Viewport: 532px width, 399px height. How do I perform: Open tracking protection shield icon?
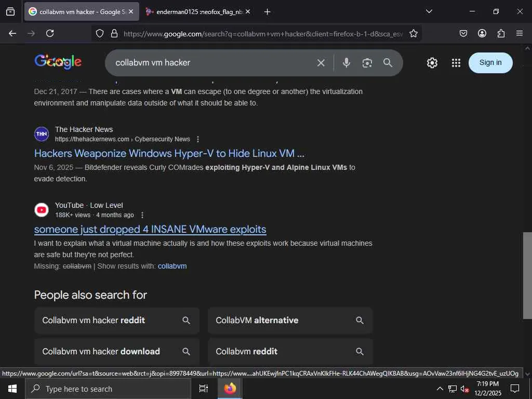[x=99, y=33]
